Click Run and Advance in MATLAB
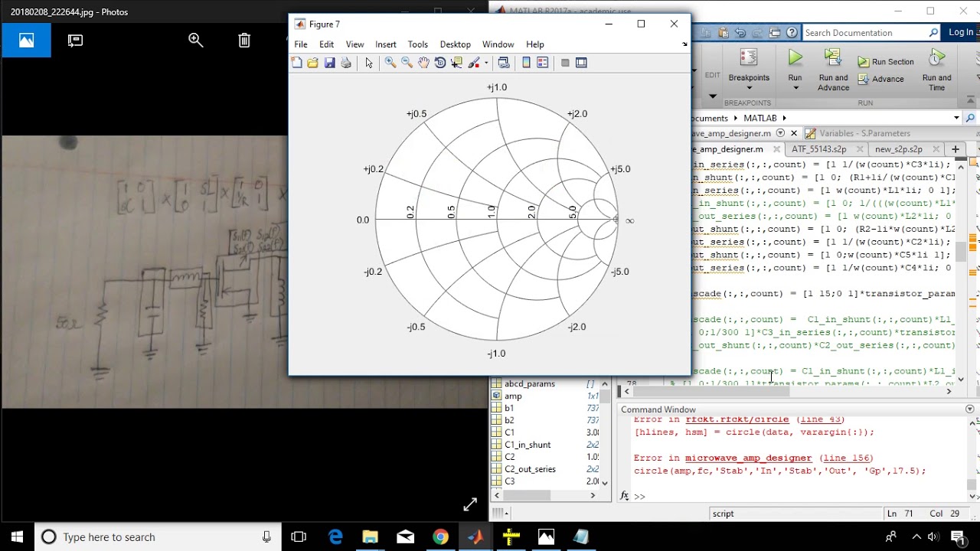Viewport: 980px width, 551px height. (x=833, y=70)
